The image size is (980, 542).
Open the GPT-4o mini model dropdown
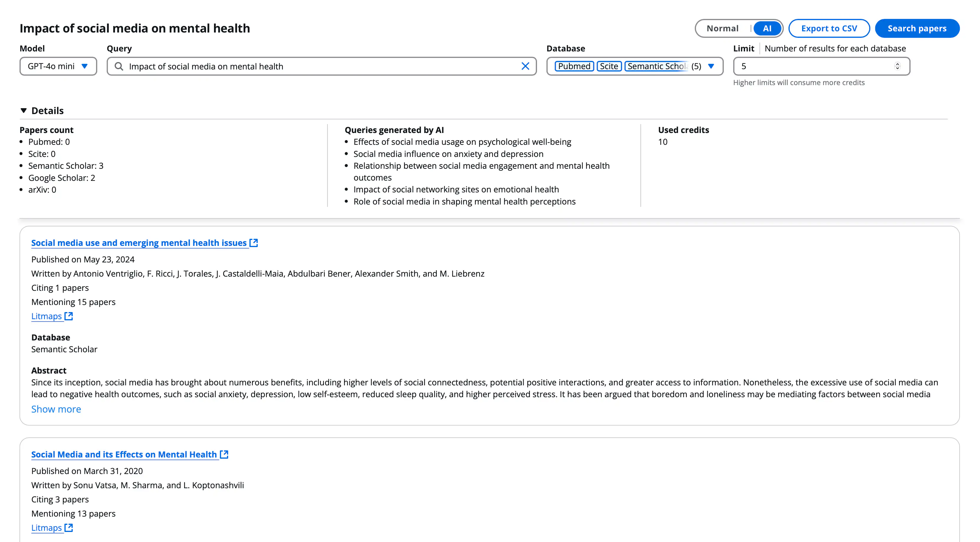point(58,66)
